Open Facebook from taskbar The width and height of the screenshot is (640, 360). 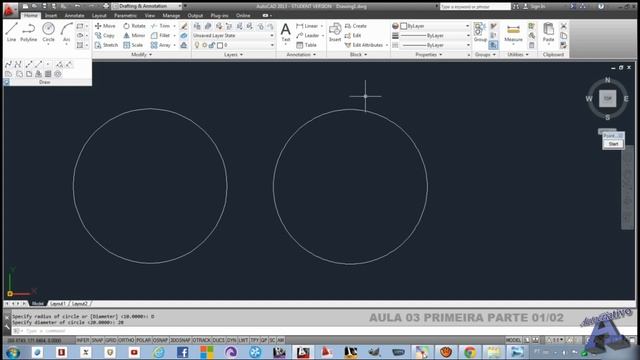pos(182,352)
